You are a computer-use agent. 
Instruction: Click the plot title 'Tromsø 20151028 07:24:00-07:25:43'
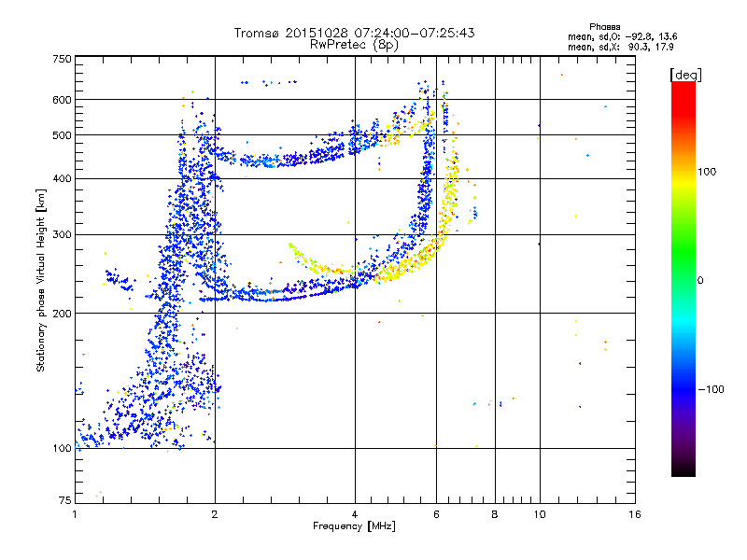coord(354,33)
